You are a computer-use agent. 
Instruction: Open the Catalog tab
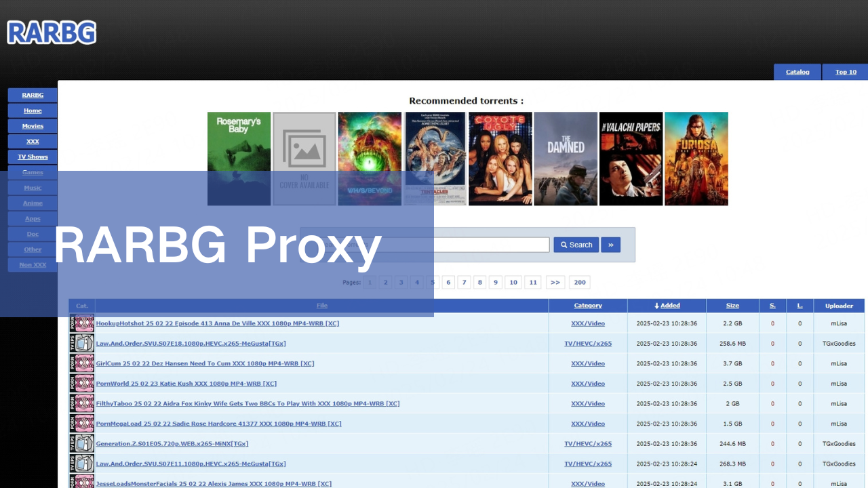[797, 72]
